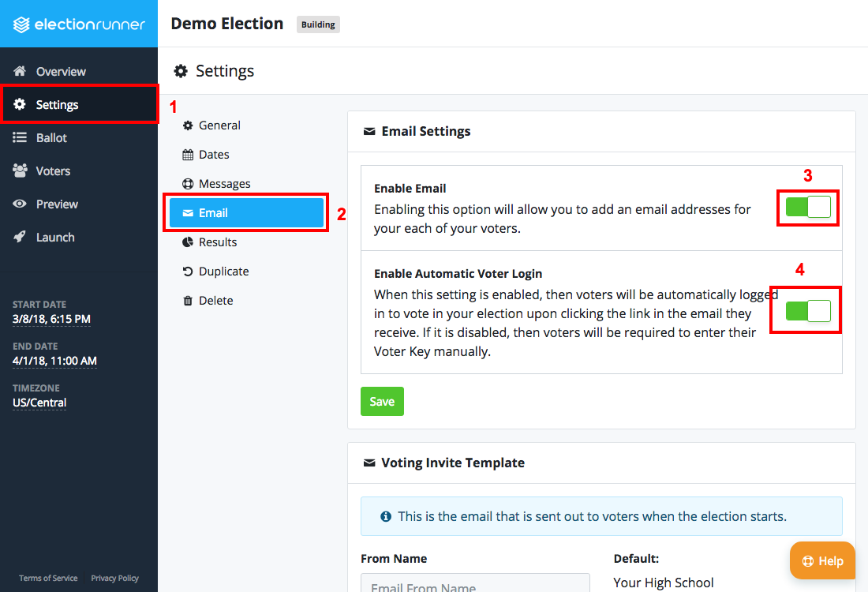868x592 pixels.
Task: Open Messages via speech bubble icon
Action: (x=187, y=183)
